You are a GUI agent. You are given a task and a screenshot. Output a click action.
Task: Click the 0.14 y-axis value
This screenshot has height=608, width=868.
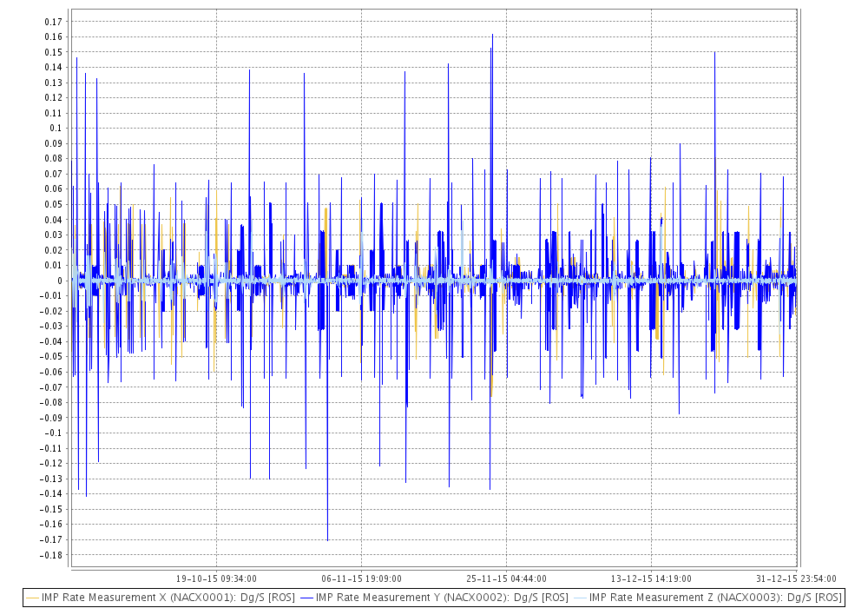54,67
